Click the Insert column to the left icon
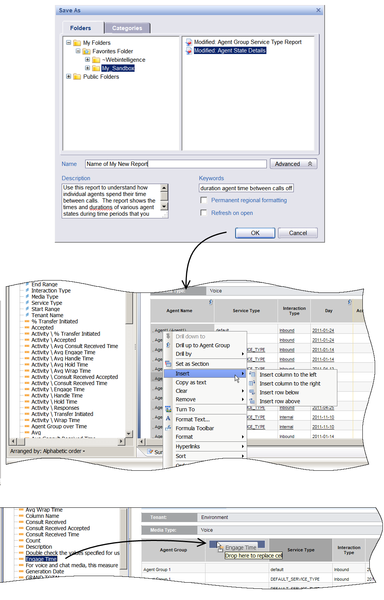 [x=252, y=375]
